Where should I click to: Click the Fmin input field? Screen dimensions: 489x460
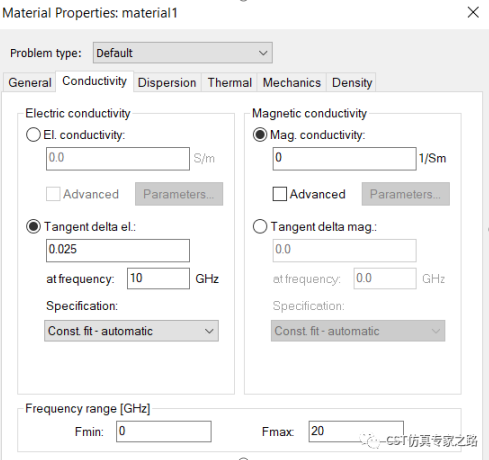coord(164,431)
